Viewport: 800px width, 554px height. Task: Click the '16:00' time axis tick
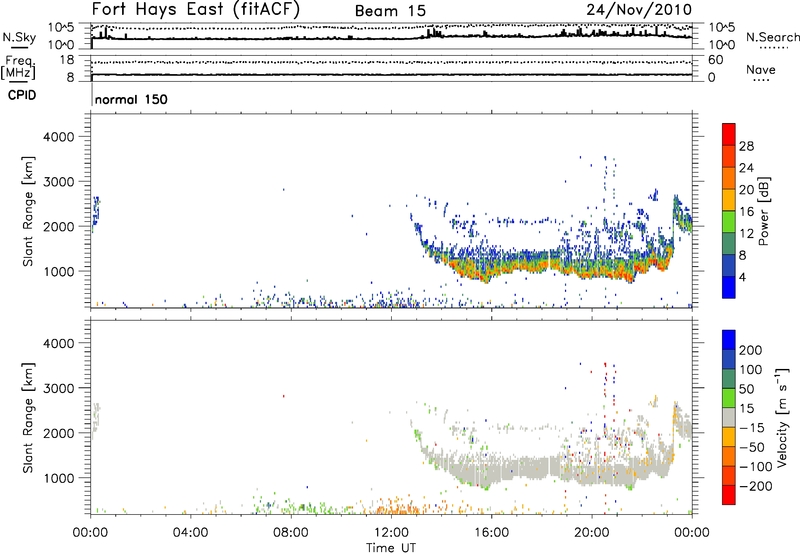(x=491, y=533)
